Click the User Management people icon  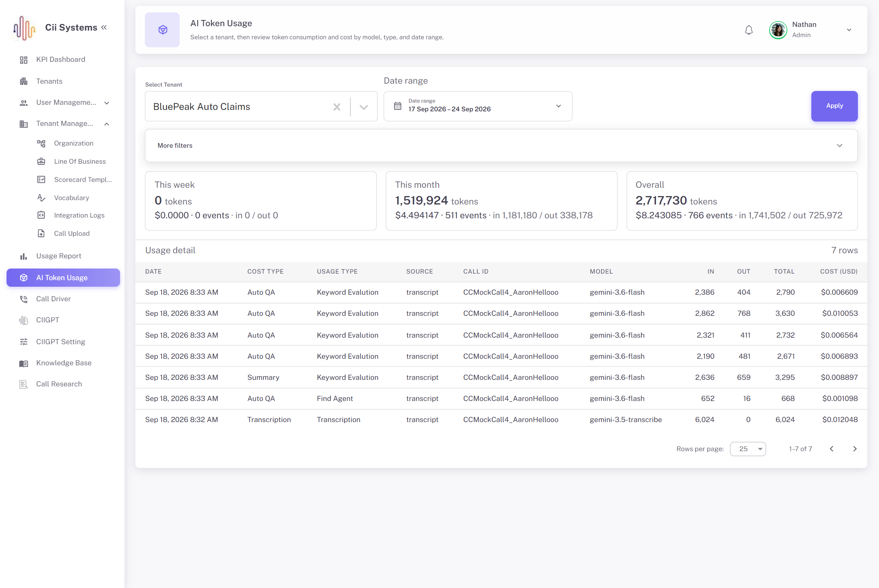24,103
